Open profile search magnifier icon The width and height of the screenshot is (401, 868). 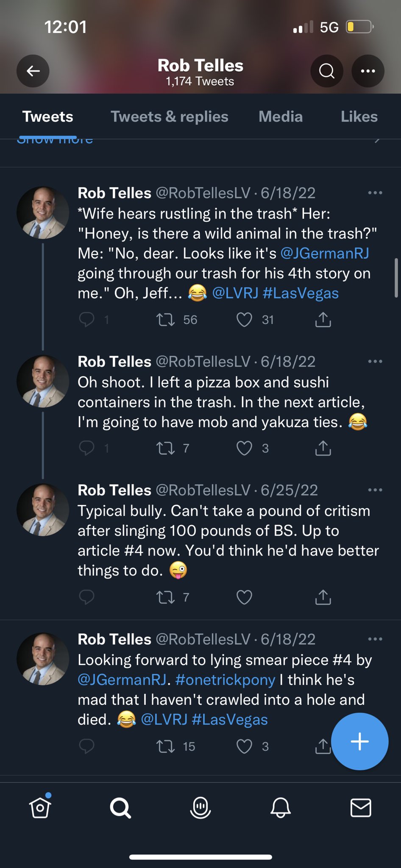click(326, 71)
